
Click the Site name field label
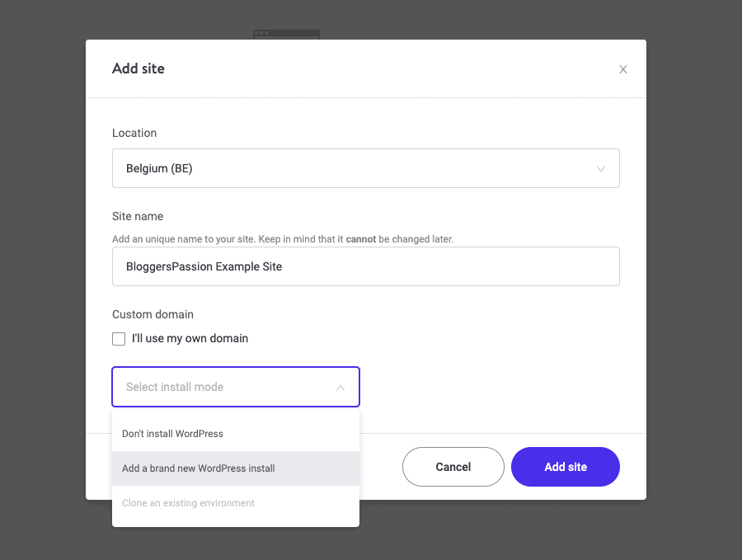138,216
